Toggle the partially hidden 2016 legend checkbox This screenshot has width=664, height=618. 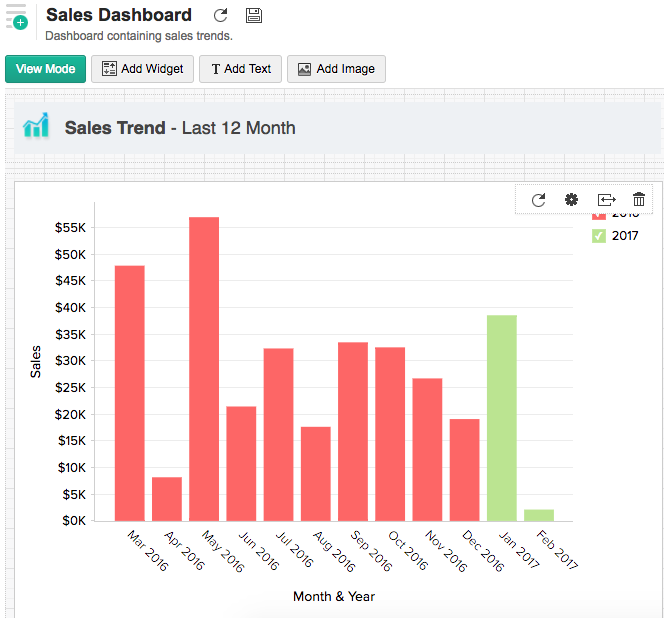[599, 214]
